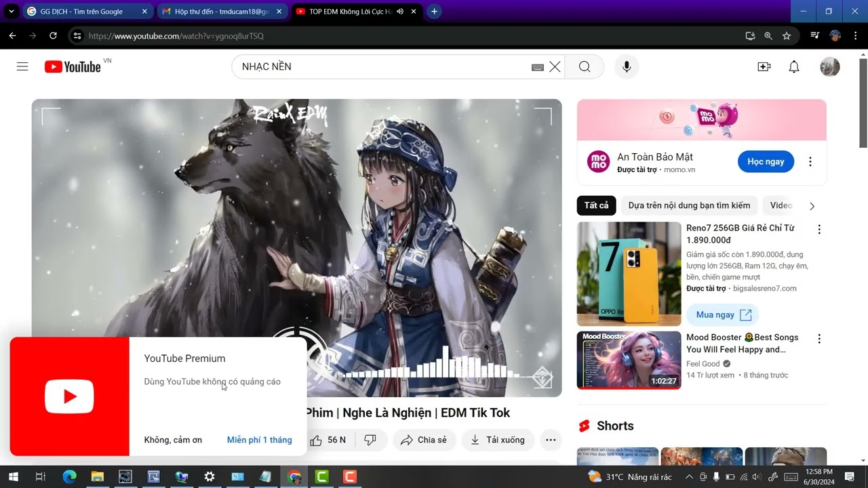This screenshot has height=488, width=868.
Task: Open the Feel Good channel
Action: (x=702, y=364)
